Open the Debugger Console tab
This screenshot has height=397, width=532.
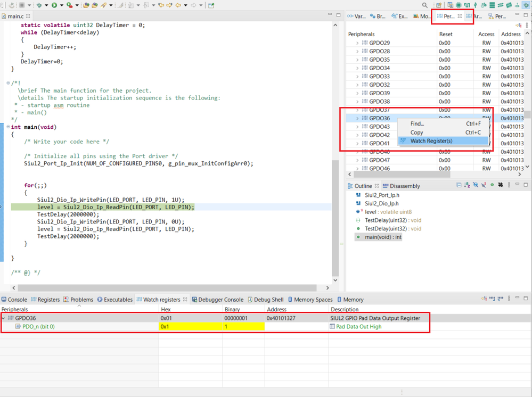point(218,300)
